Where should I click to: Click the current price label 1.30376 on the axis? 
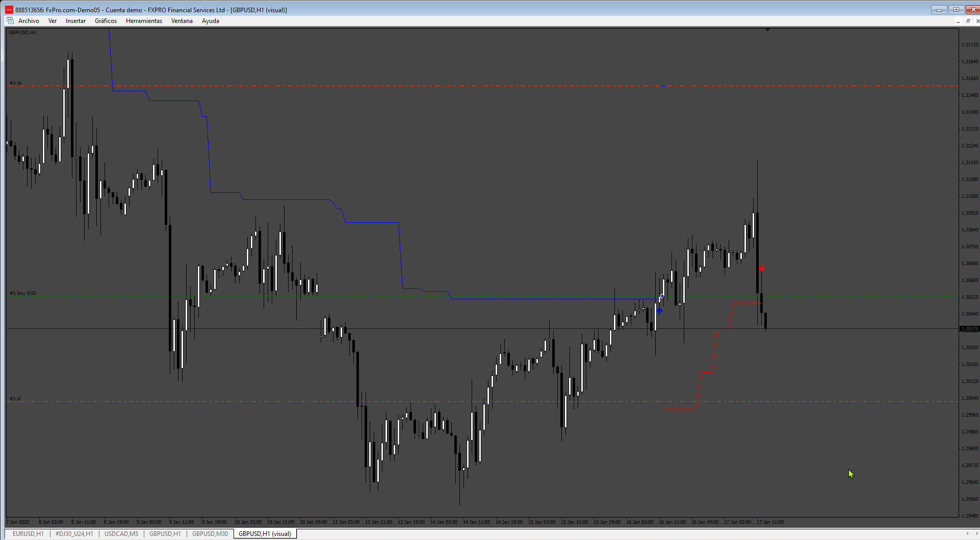tap(969, 329)
